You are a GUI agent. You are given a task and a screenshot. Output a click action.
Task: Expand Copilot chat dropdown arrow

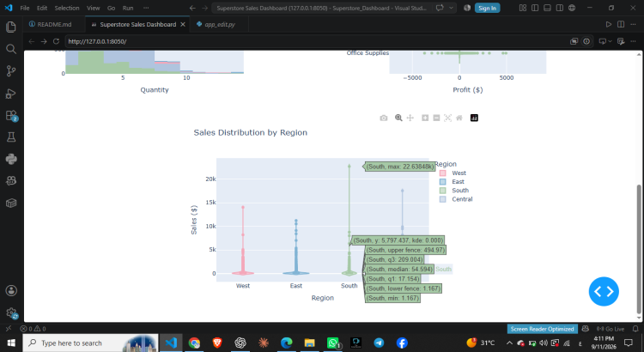(x=451, y=8)
